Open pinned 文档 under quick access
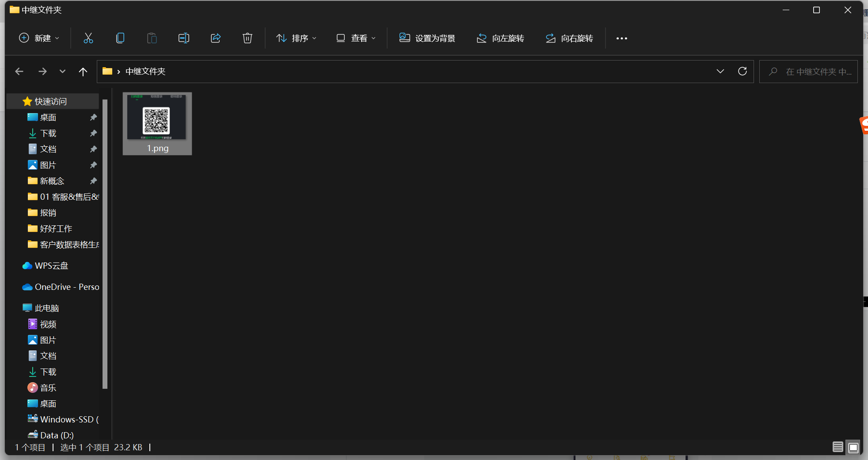The height and width of the screenshot is (460, 868). [48, 149]
